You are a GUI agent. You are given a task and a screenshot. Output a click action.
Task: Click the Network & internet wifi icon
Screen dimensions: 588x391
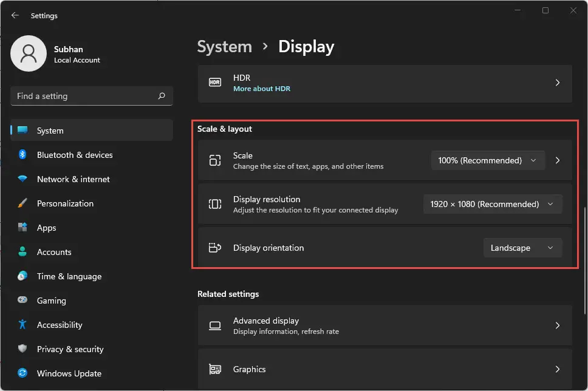[x=22, y=179]
